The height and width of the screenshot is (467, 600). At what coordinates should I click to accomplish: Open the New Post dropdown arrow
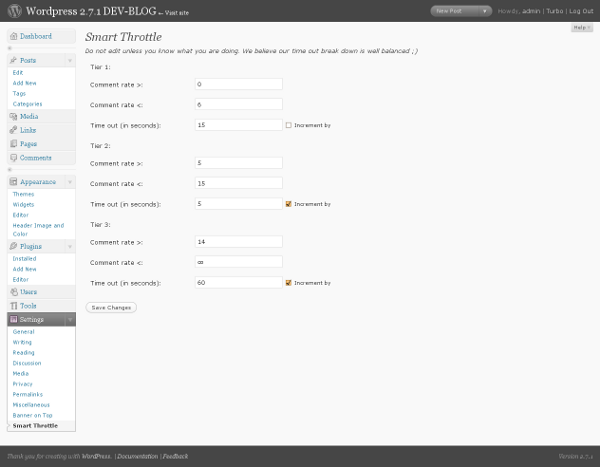[x=485, y=11]
